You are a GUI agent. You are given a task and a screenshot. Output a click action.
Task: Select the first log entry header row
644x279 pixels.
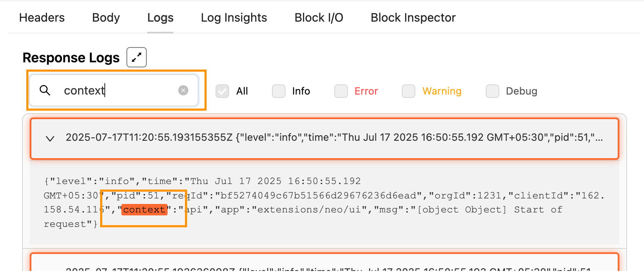tap(325, 139)
